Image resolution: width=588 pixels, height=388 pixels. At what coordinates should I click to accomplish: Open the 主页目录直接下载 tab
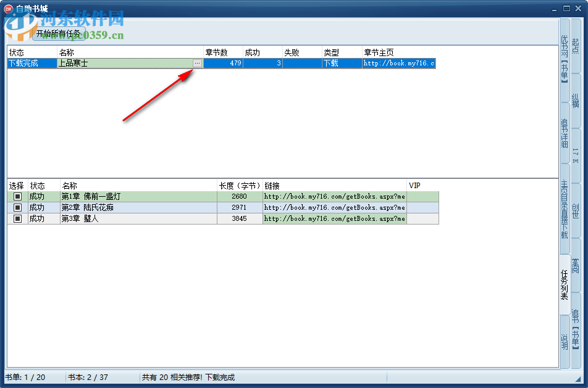point(565,209)
